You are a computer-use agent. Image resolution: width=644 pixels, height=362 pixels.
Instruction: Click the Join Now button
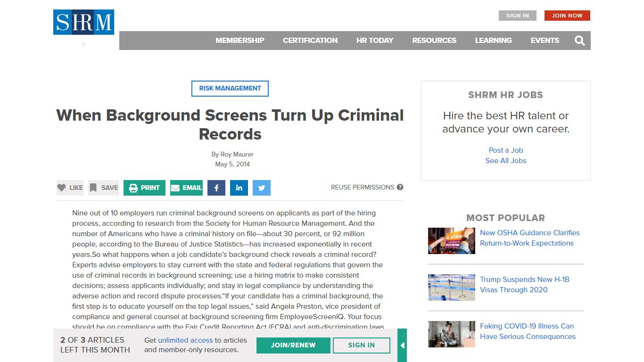pyautogui.click(x=567, y=16)
